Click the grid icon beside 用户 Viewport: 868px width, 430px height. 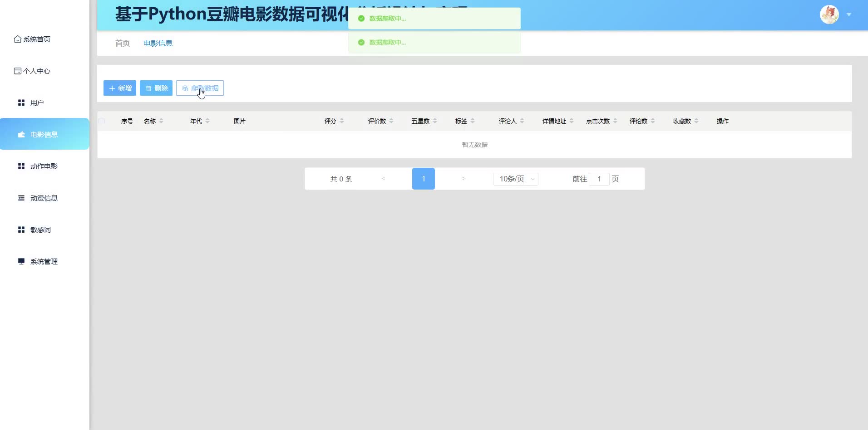coord(21,103)
